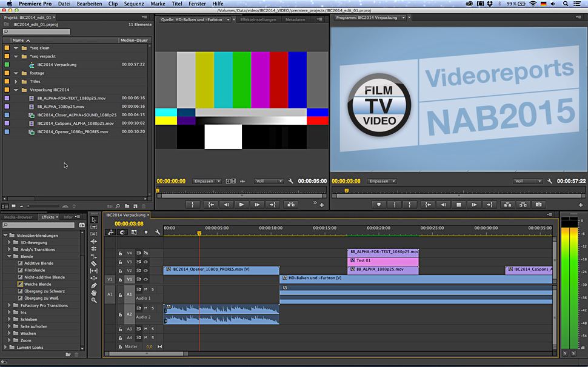Add a marker in the Program monitor

point(379,205)
